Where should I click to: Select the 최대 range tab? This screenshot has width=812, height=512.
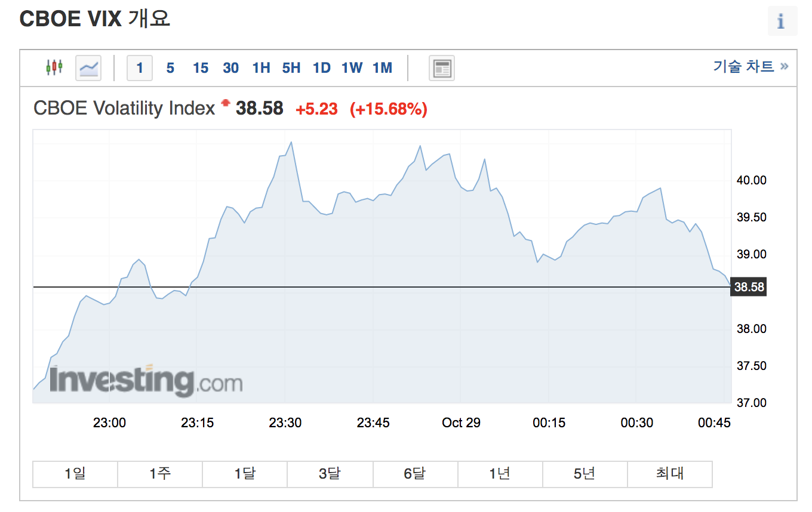tap(670, 474)
